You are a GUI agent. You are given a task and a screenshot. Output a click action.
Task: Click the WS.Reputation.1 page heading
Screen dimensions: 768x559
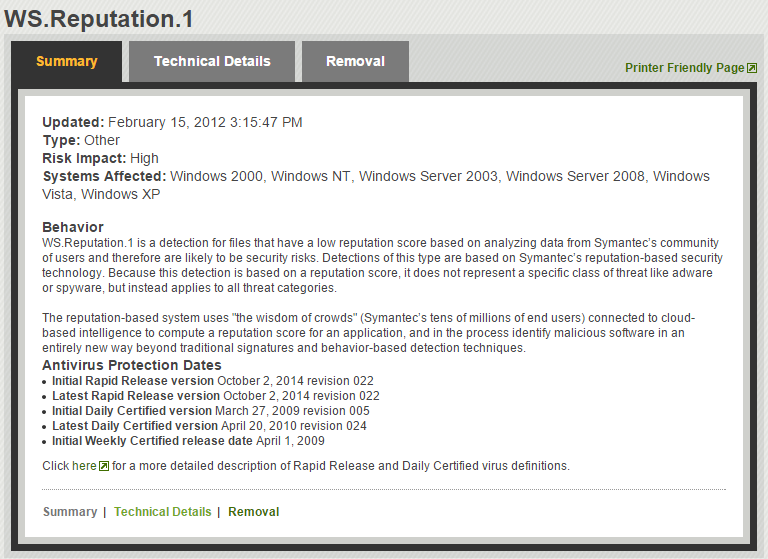tap(99, 19)
